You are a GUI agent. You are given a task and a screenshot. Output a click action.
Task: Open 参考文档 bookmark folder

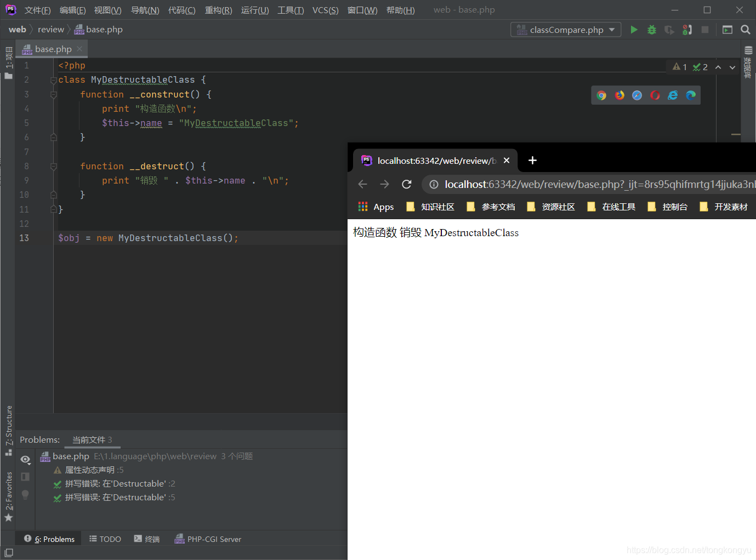pyautogui.click(x=491, y=207)
